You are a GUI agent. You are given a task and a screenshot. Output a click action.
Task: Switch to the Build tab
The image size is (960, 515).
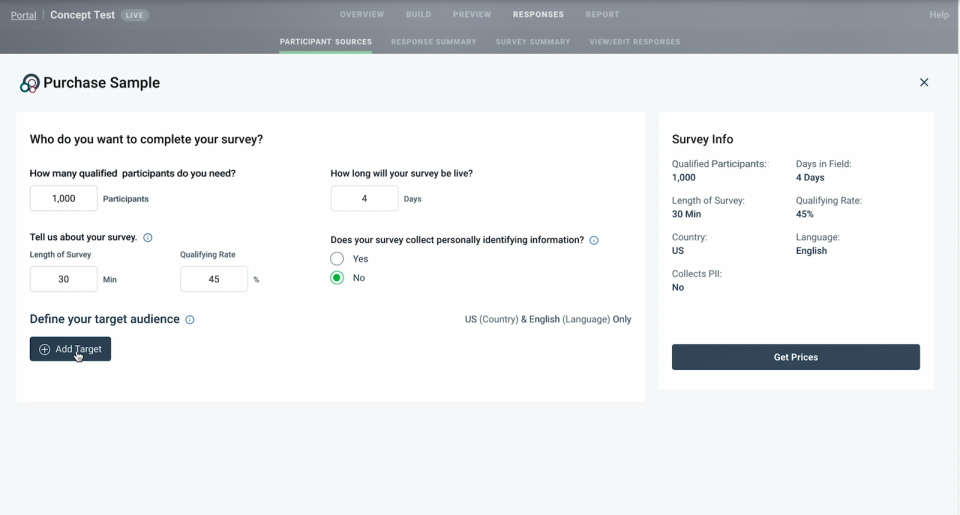click(x=418, y=15)
